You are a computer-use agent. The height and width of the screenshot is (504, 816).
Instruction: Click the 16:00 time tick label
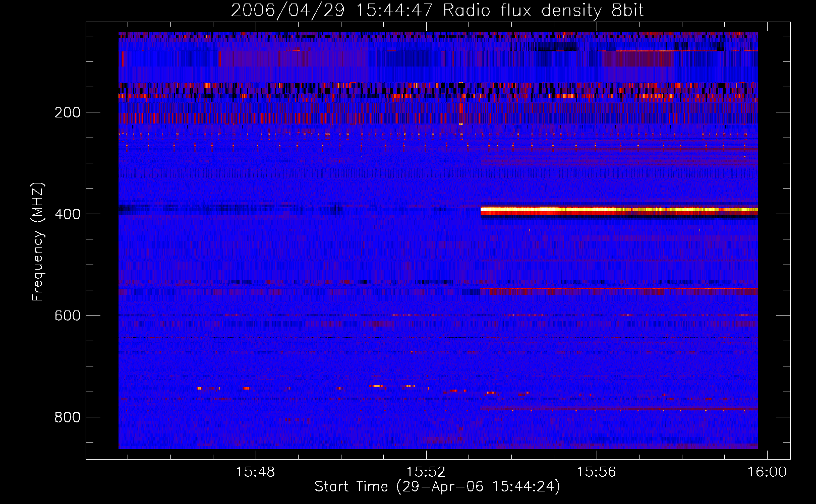click(767, 472)
